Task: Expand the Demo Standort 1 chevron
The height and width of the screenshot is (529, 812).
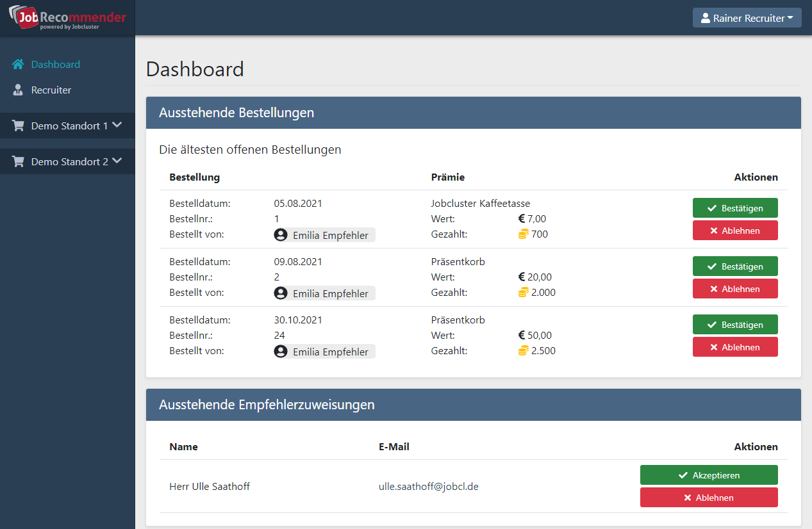Action: tap(117, 126)
